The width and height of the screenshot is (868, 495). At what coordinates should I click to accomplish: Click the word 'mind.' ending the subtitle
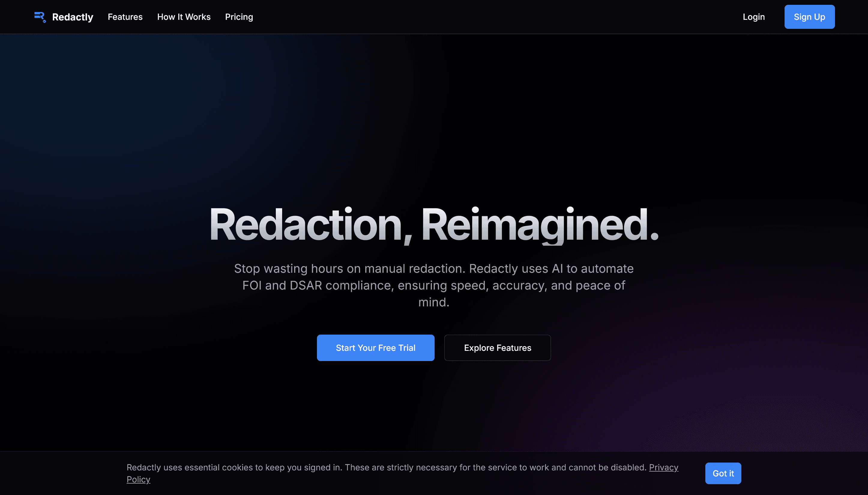434,302
